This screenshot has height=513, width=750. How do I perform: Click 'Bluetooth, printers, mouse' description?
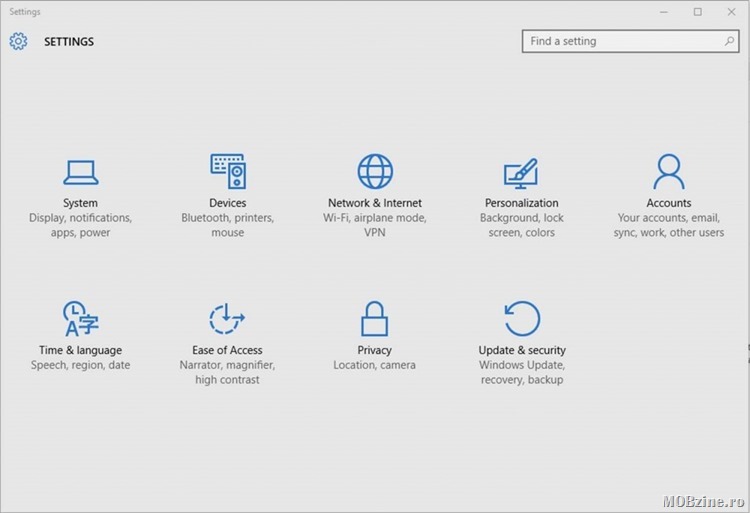pos(228,225)
